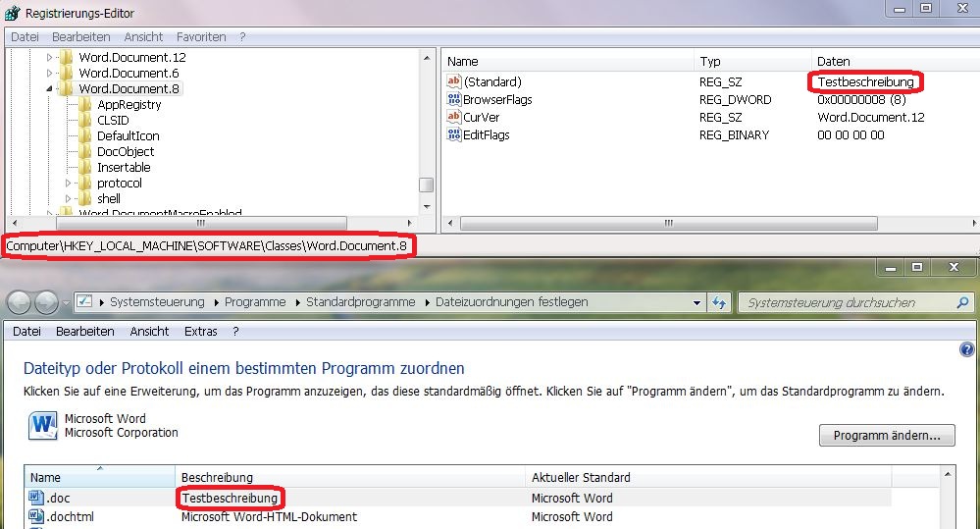Collapse the Word.Document.8 tree node

click(x=49, y=88)
